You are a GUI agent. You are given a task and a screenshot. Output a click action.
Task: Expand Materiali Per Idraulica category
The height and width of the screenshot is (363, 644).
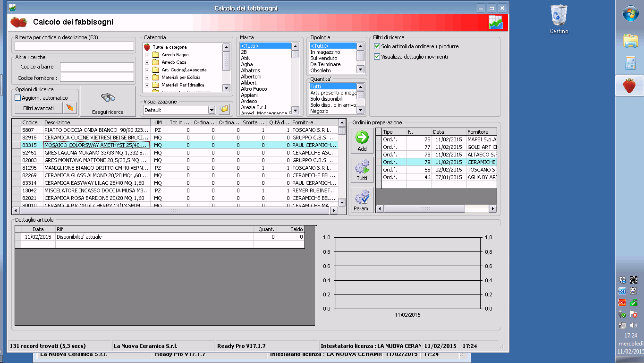[x=147, y=85]
